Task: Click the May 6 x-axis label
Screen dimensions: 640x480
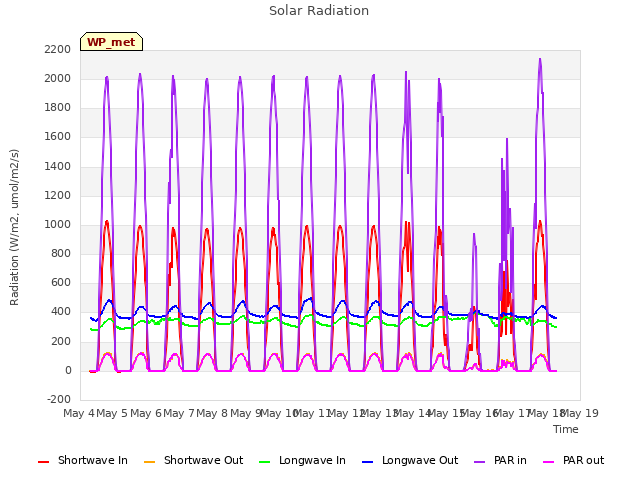Action: [146, 413]
